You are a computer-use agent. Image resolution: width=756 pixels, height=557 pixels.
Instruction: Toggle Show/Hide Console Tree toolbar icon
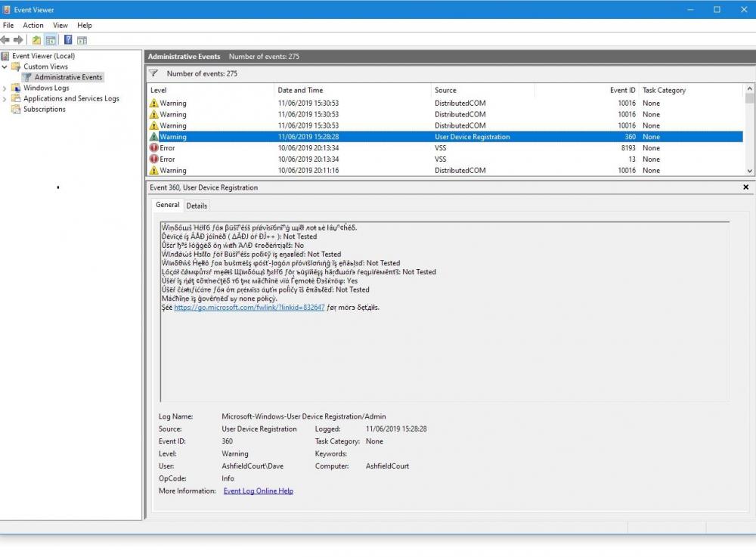51,40
